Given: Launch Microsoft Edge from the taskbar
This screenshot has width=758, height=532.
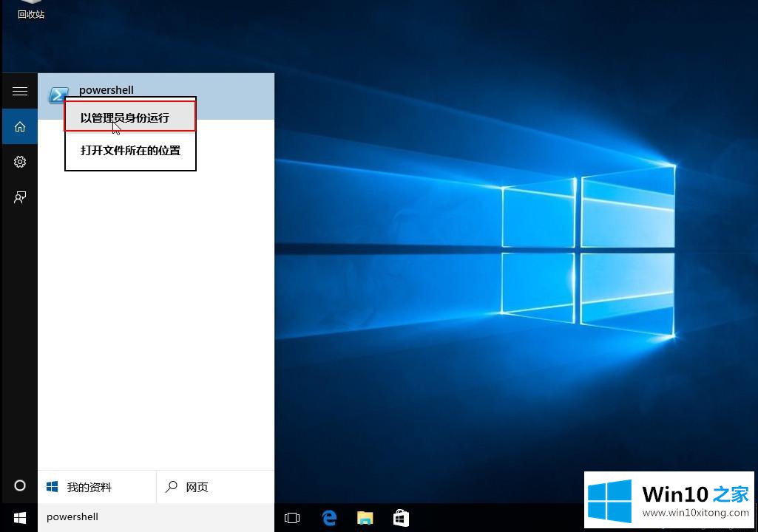Looking at the screenshot, I should tap(329, 518).
